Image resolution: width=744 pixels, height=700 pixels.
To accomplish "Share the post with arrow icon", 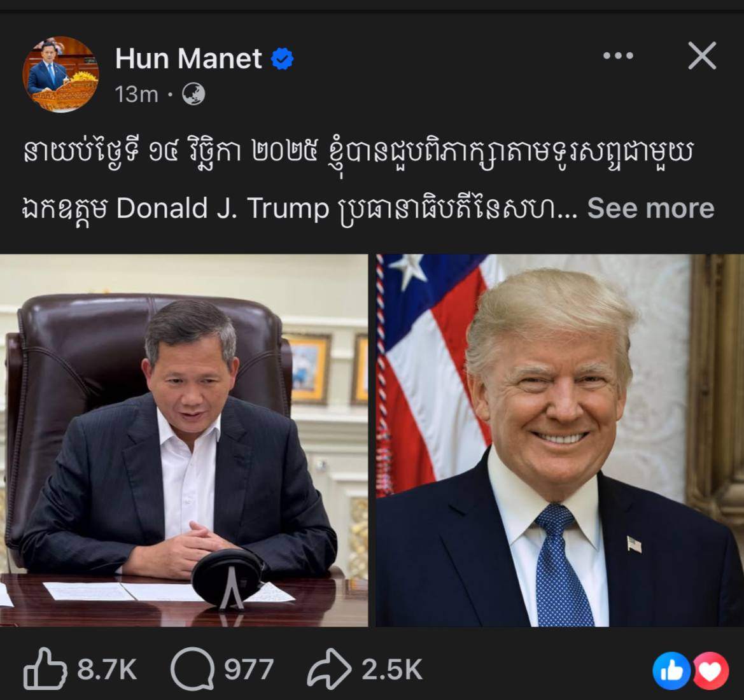I will [329, 669].
